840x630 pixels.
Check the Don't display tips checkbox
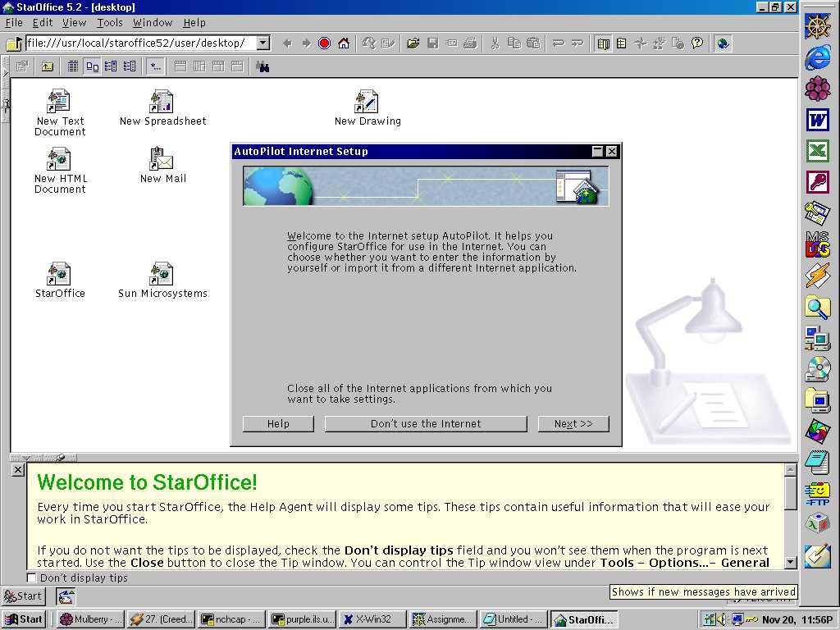(32, 577)
